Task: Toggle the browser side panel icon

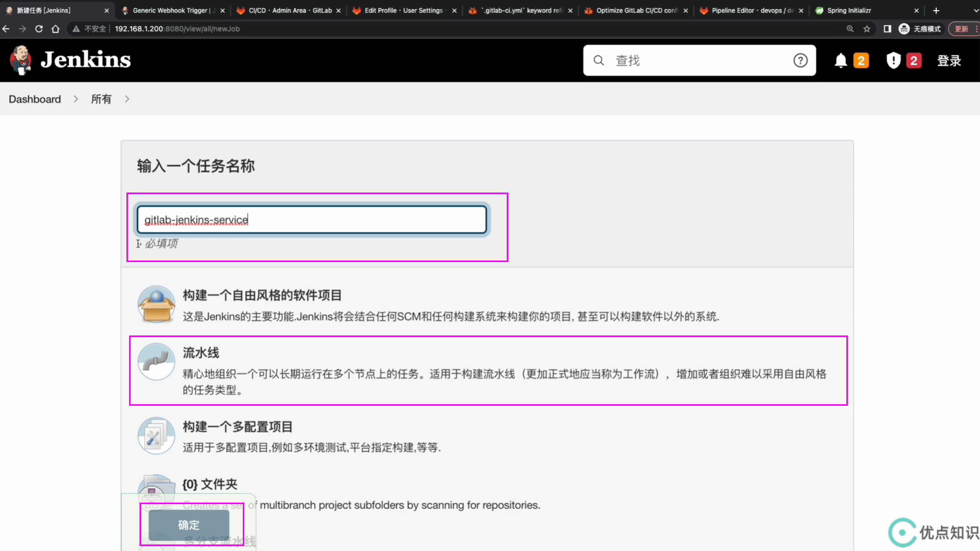Action: 887,29
